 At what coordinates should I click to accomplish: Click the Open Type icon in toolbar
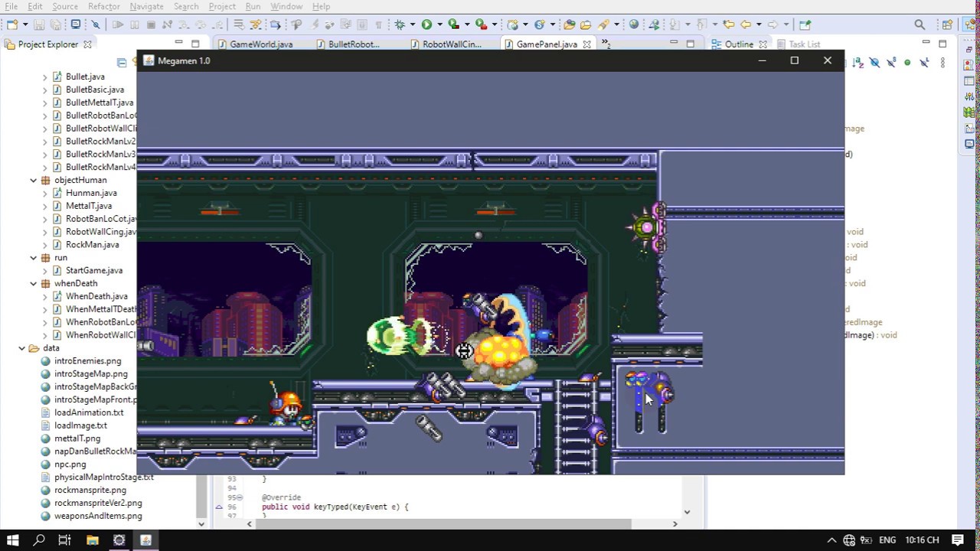569,24
